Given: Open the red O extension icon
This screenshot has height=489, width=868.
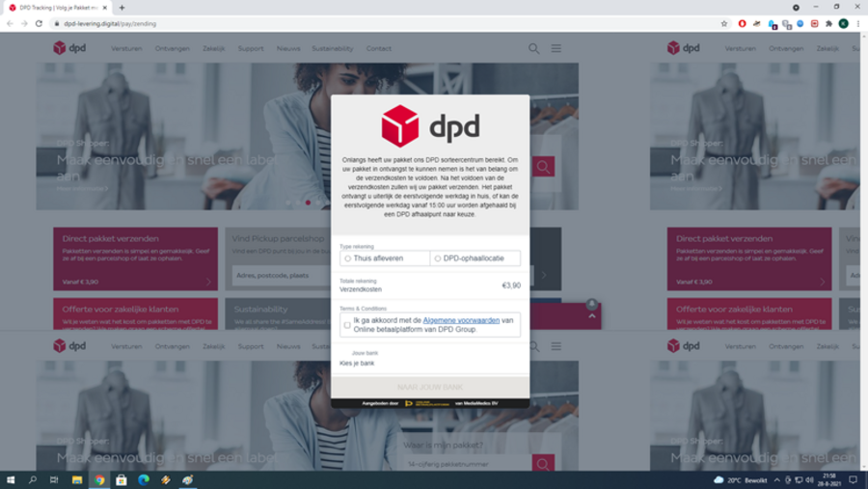Looking at the screenshot, I should click(743, 24).
